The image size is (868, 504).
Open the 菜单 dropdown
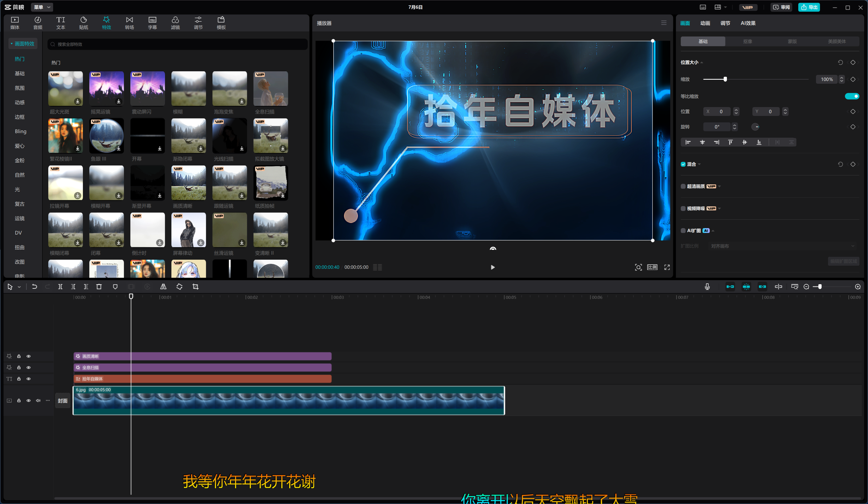42,7
